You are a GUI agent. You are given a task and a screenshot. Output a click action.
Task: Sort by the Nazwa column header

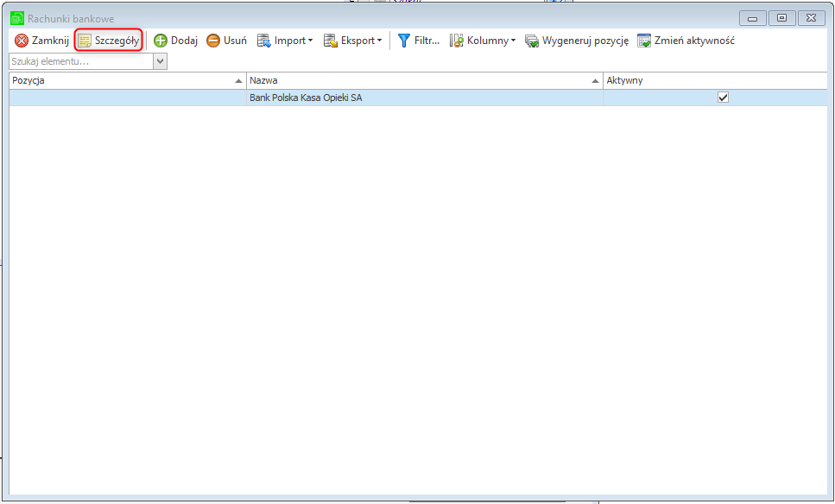coord(425,81)
